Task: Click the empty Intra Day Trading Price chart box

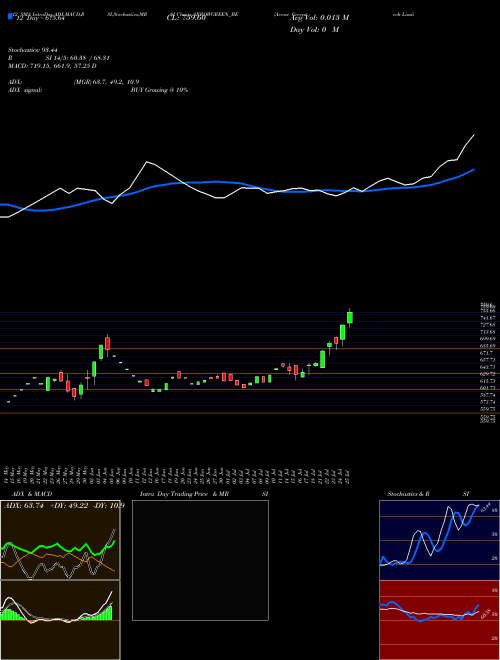Action: click(200, 560)
